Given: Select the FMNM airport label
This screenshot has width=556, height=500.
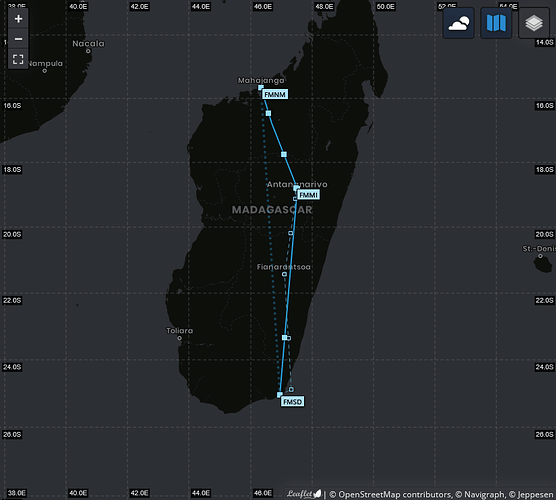Looking at the screenshot, I should pos(275,94).
